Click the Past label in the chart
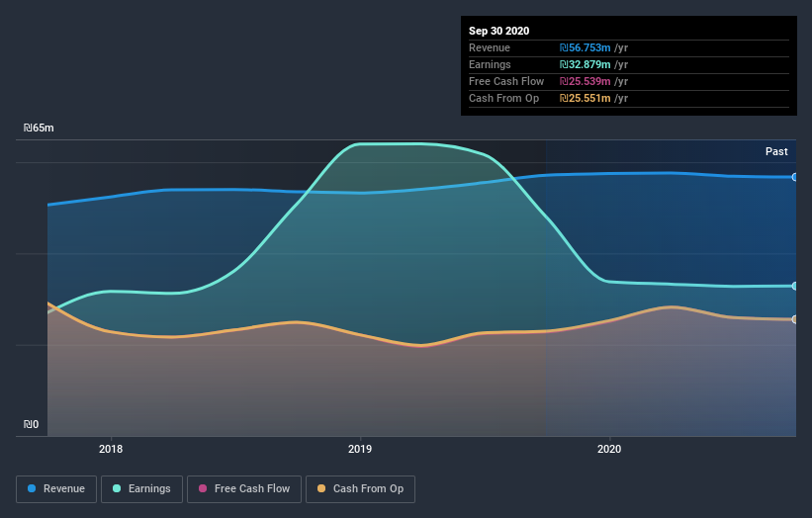The width and height of the screenshot is (812, 518). (x=776, y=151)
